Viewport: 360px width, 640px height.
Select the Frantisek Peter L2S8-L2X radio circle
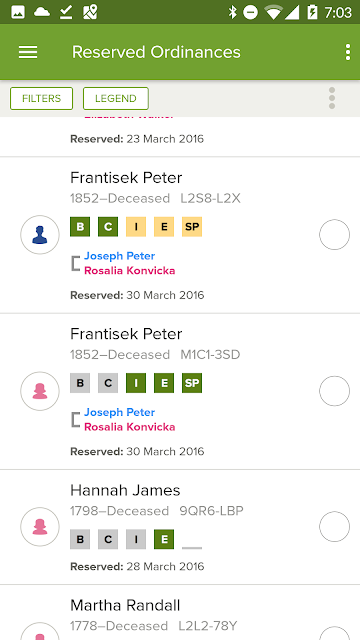334,235
